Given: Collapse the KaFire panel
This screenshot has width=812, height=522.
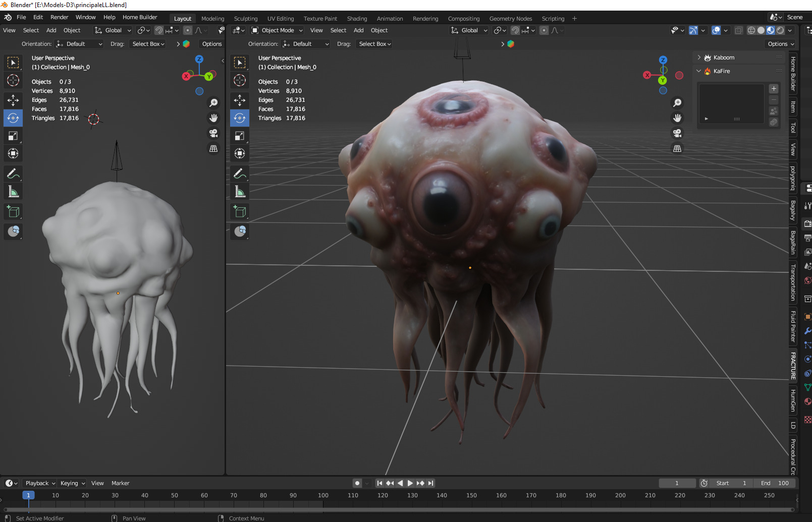Looking at the screenshot, I should 699,71.
